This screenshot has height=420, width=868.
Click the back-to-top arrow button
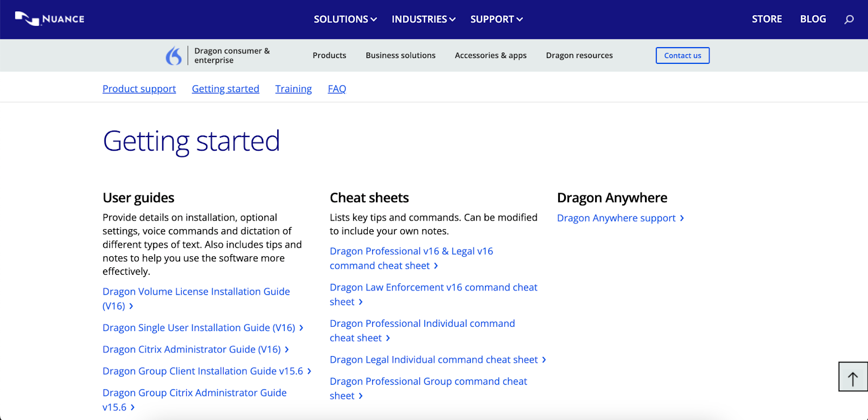853,377
